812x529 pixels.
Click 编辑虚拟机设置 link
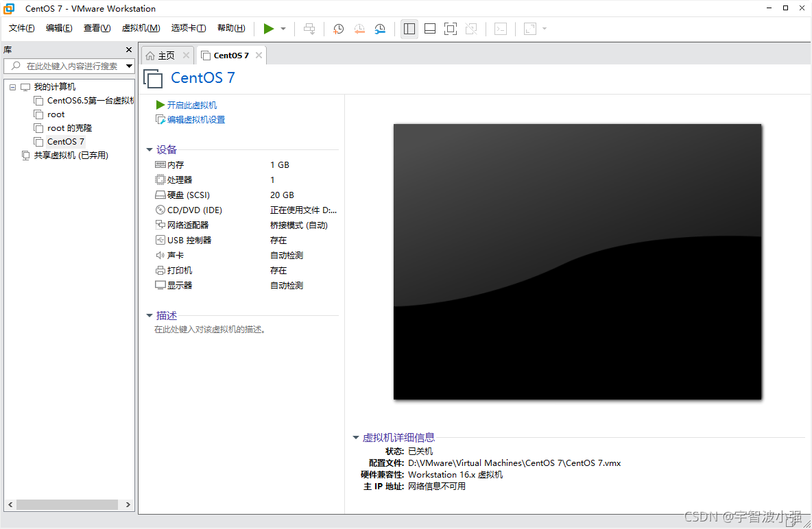(195, 119)
